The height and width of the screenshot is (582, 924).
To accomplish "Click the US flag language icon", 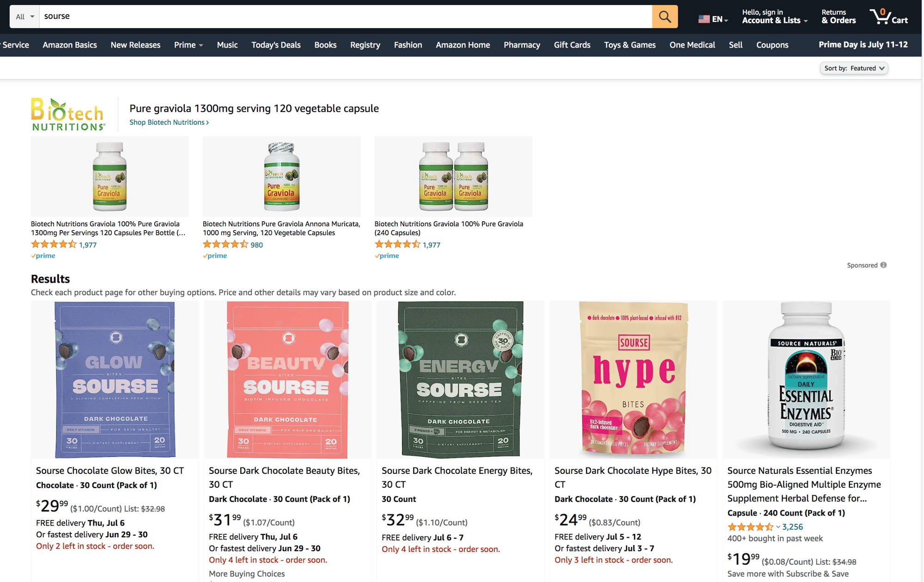I will [x=704, y=19].
